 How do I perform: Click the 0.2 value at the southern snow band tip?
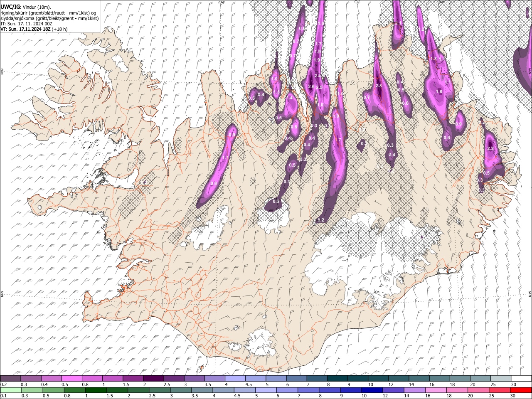[320, 220]
